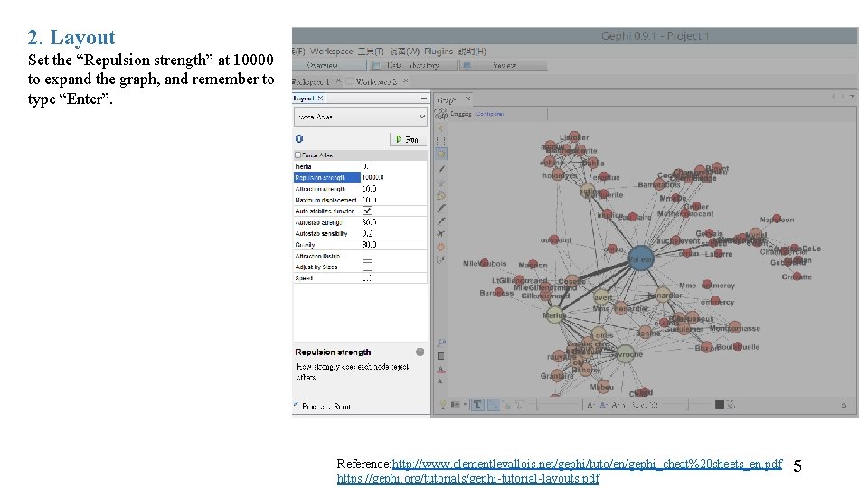The width and height of the screenshot is (868, 488).
Task: Click the reset label visibility icon
Action: pyautogui.click(x=440, y=381)
